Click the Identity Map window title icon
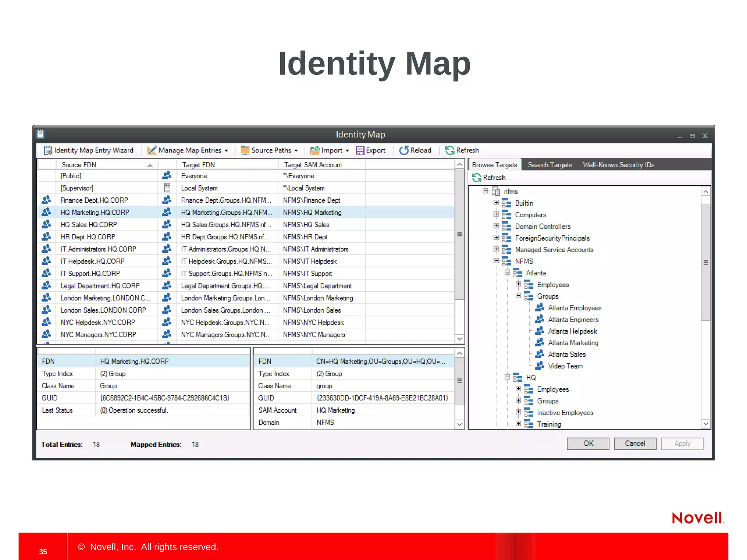The image size is (747, 560). coord(40,134)
